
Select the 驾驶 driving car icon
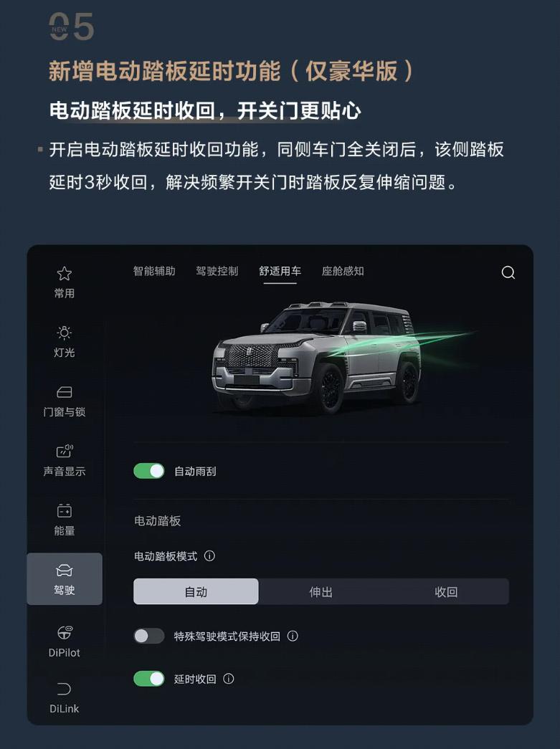(x=64, y=571)
